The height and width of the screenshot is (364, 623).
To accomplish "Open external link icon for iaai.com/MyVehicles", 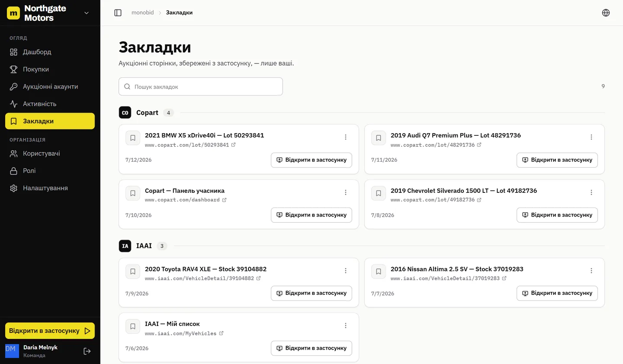I will point(221,333).
